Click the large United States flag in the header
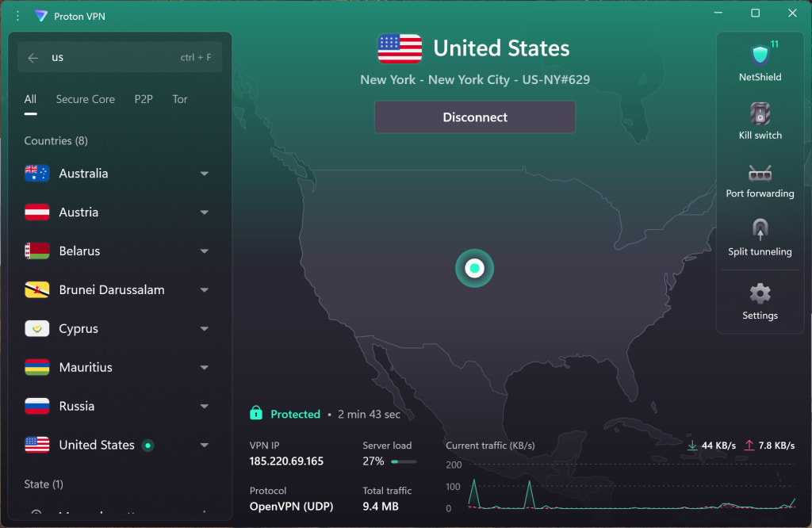This screenshot has height=528, width=812. (400, 48)
